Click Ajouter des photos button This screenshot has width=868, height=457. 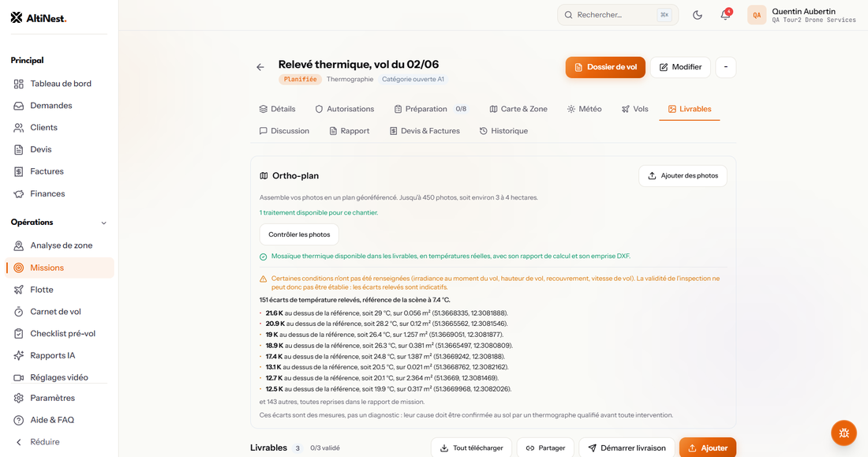click(x=683, y=175)
